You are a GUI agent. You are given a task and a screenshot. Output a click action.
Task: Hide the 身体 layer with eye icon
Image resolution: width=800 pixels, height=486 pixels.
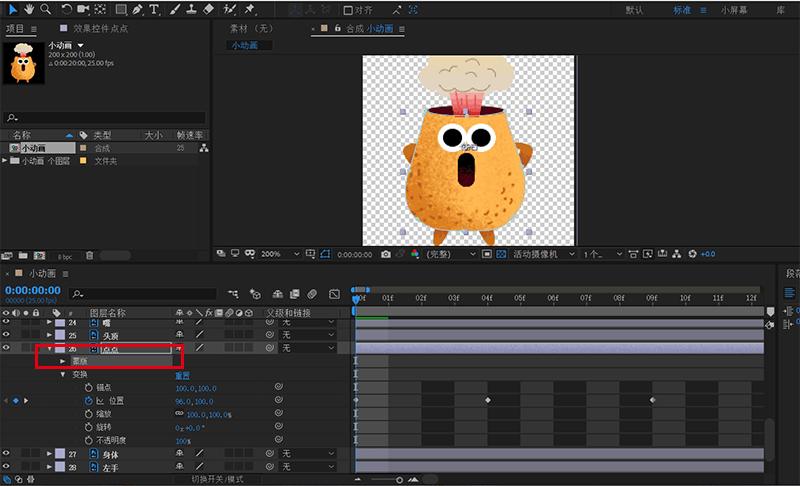6,454
